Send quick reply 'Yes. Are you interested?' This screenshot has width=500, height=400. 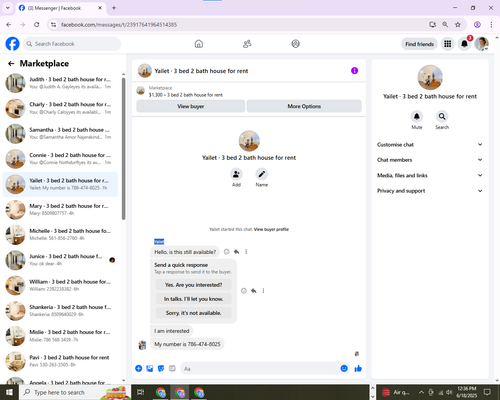coord(193,285)
